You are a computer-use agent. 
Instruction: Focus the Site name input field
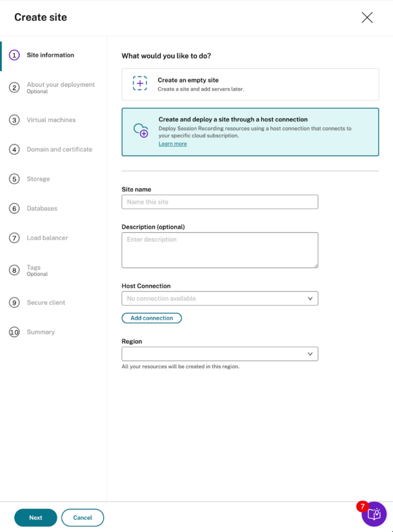[x=219, y=202]
